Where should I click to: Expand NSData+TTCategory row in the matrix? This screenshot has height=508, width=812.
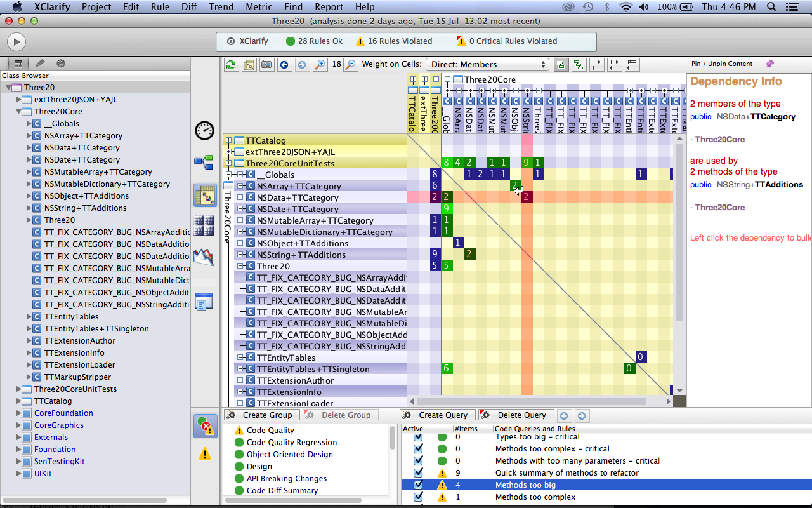pos(240,198)
